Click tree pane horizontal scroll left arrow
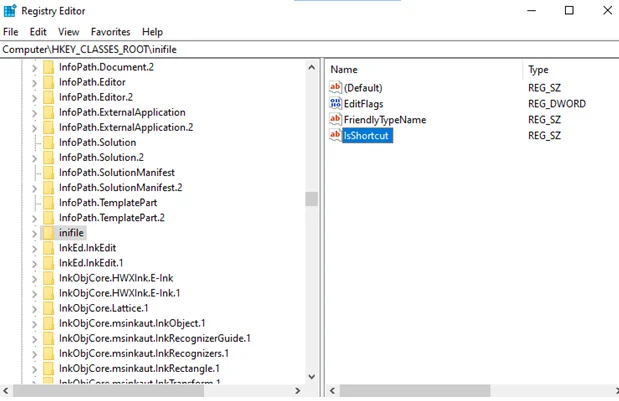This screenshot has height=401, width=619. [x=6, y=391]
